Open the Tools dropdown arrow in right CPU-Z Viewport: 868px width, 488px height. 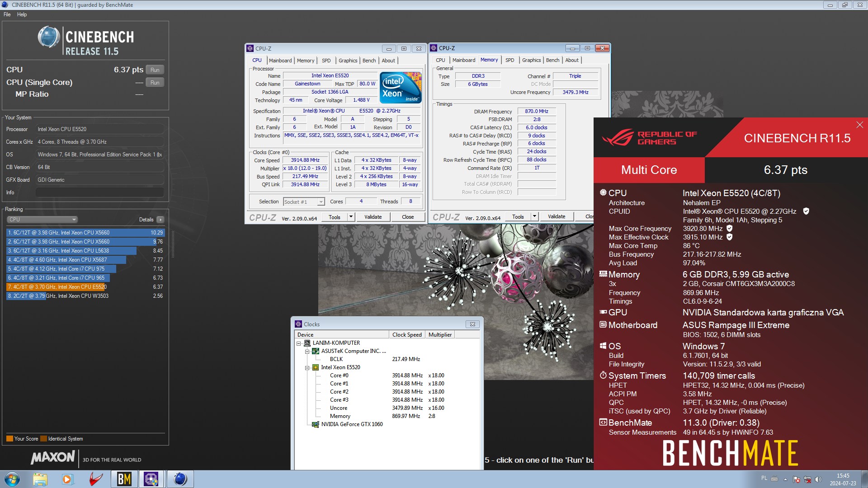pyautogui.click(x=534, y=216)
